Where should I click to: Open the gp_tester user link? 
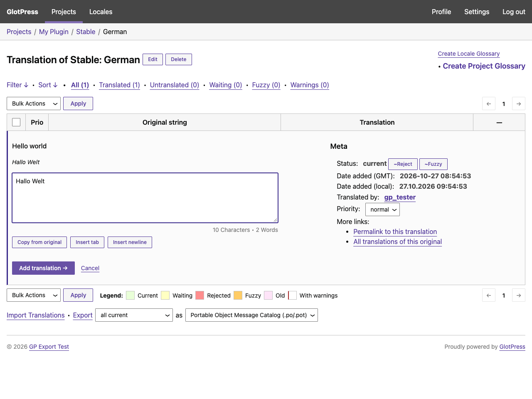pyautogui.click(x=400, y=197)
